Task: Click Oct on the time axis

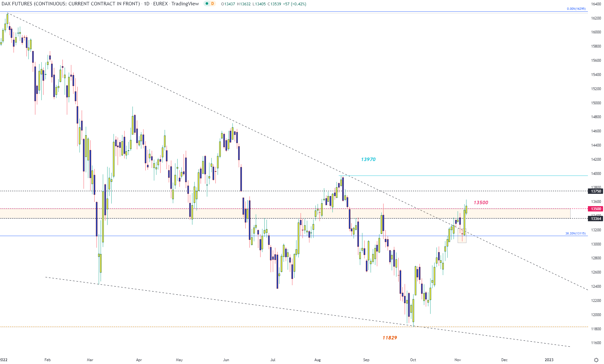Action: pyautogui.click(x=413, y=360)
